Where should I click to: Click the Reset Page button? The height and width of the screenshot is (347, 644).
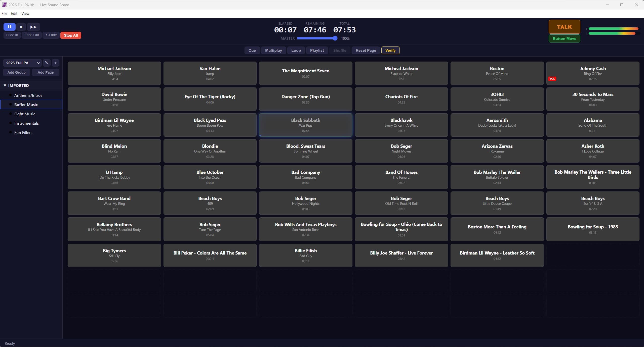(366, 50)
